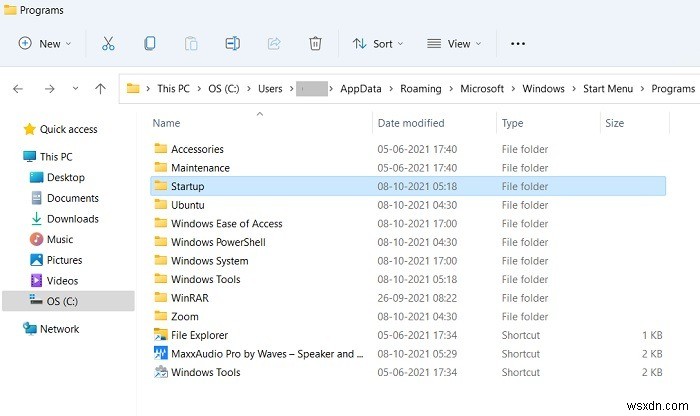700x416 pixels.
Task: Sort by Date modified column header
Action: 411,123
